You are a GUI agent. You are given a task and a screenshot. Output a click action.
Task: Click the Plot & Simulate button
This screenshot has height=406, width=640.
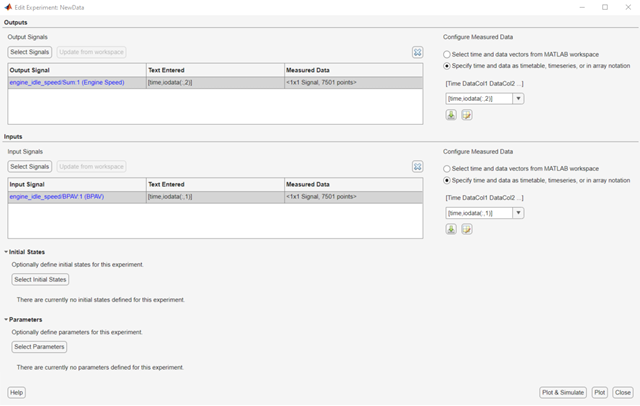point(563,393)
